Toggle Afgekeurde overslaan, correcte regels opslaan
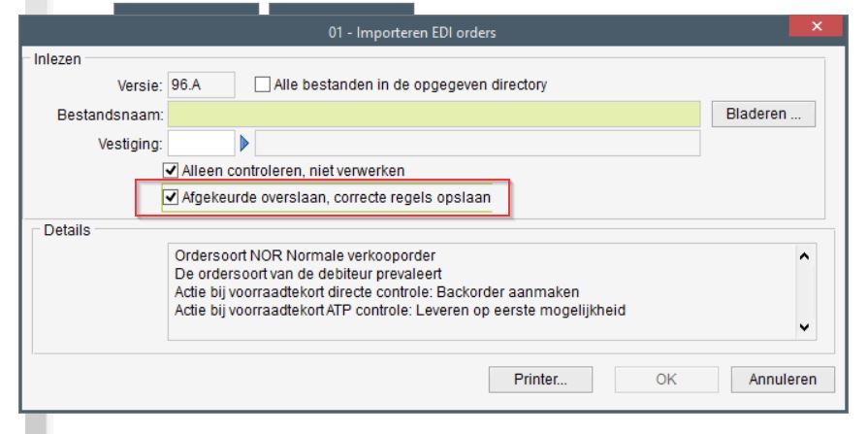 pos(171,197)
